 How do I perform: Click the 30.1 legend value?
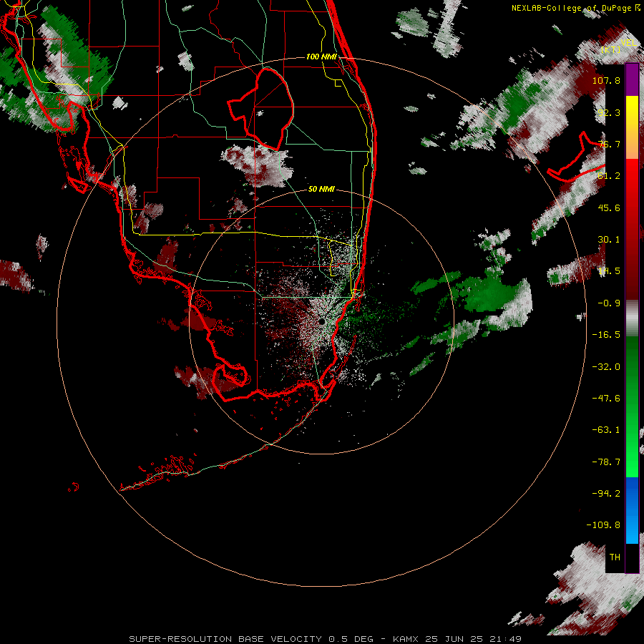point(609,240)
